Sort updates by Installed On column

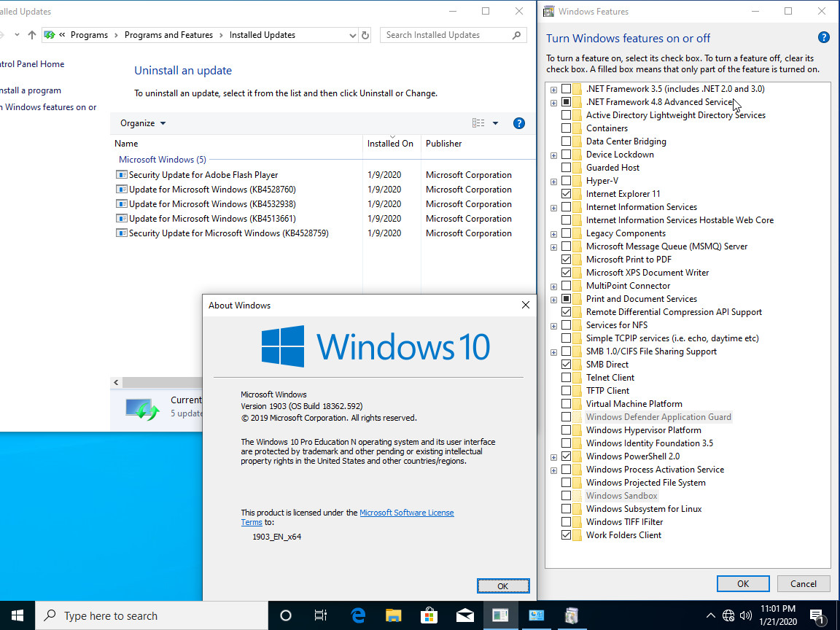pos(391,144)
